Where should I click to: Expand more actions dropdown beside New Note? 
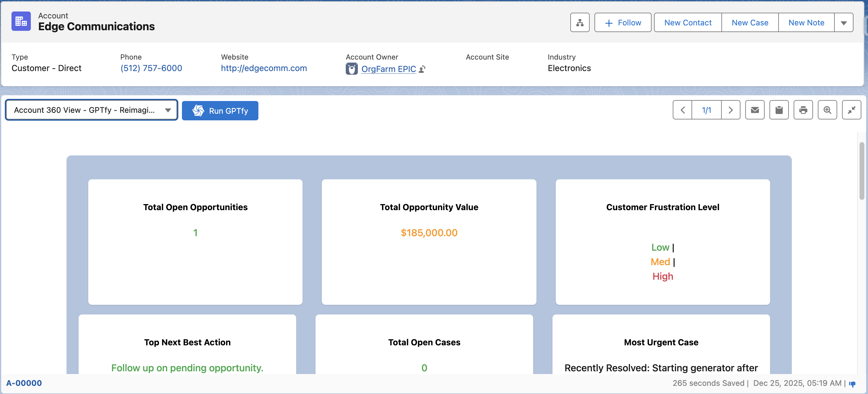(844, 23)
